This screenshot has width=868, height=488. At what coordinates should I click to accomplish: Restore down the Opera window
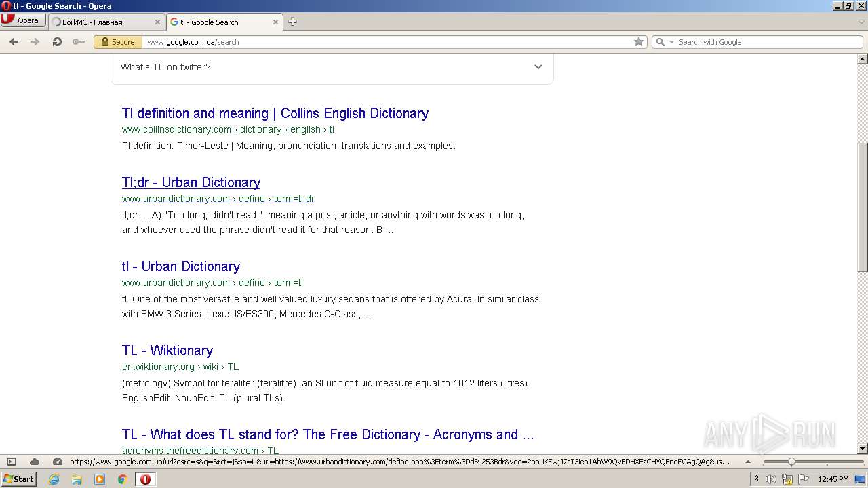tap(849, 5)
